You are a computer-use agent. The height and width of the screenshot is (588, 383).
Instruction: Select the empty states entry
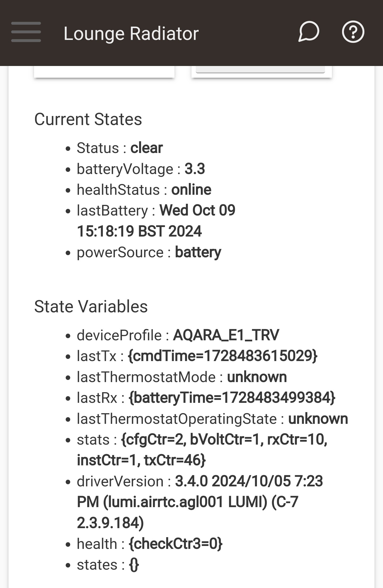coord(108,565)
